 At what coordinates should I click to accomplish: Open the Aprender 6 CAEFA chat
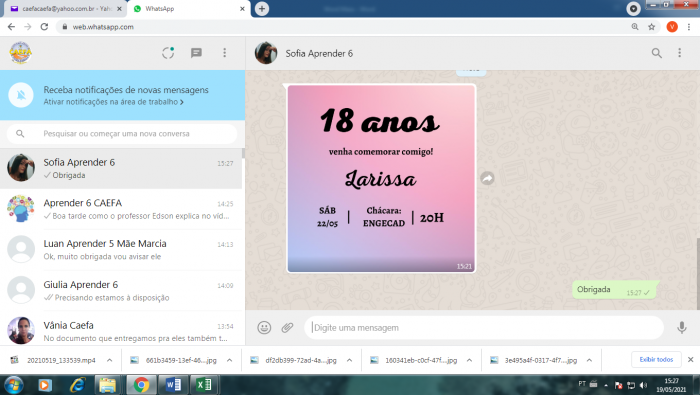coord(121,209)
